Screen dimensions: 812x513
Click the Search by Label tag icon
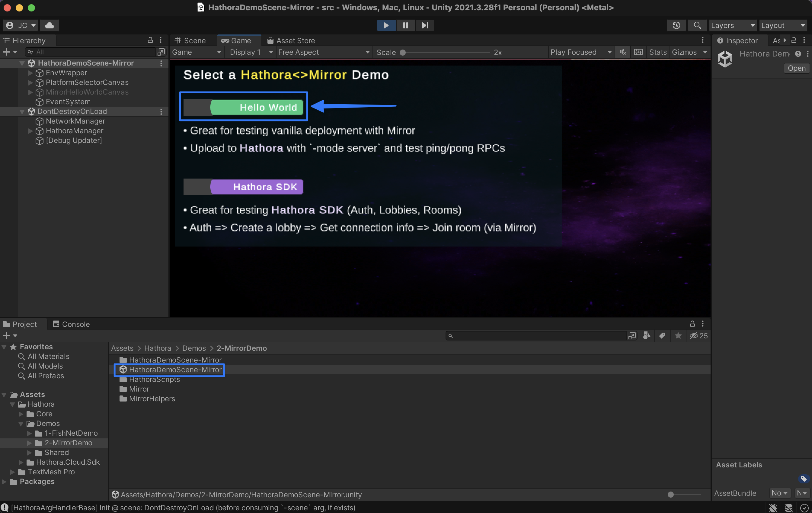[662, 336]
